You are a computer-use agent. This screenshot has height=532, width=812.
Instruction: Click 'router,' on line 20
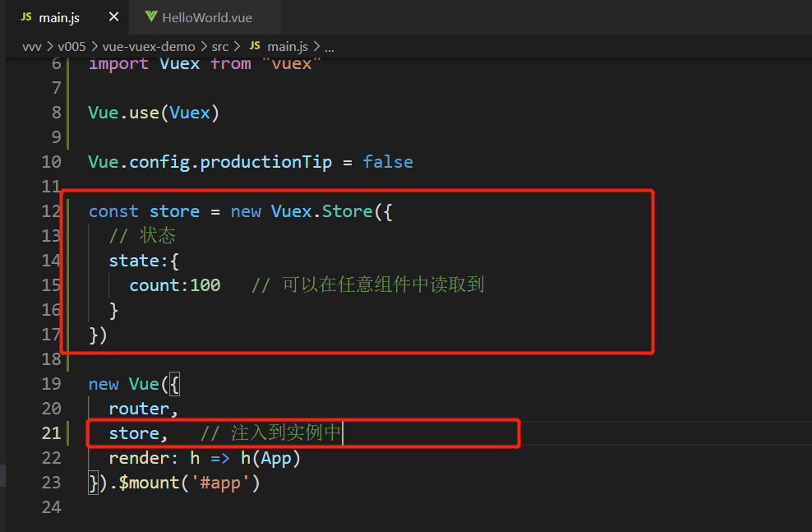click(144, 409)
